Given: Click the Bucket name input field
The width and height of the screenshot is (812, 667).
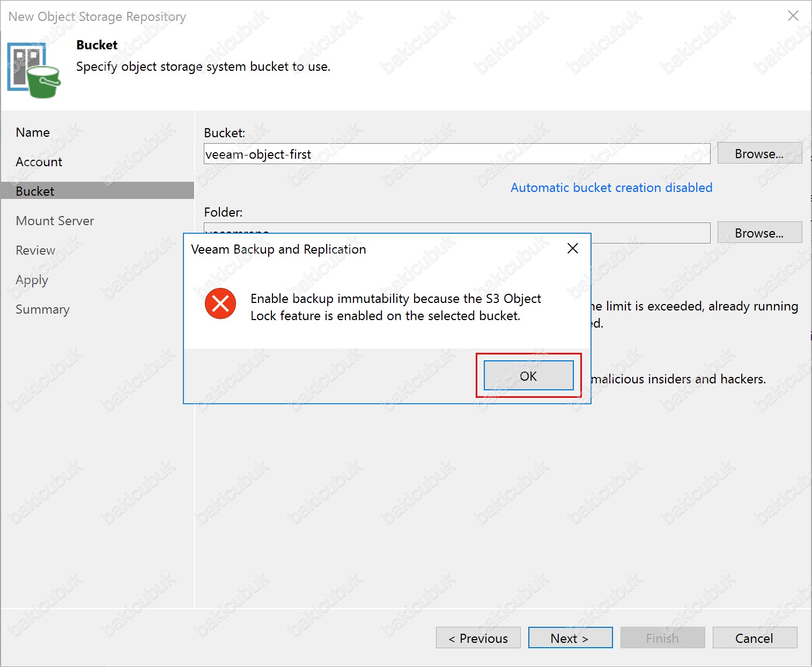Looking at the screenshot, I should tap(457, 154).
